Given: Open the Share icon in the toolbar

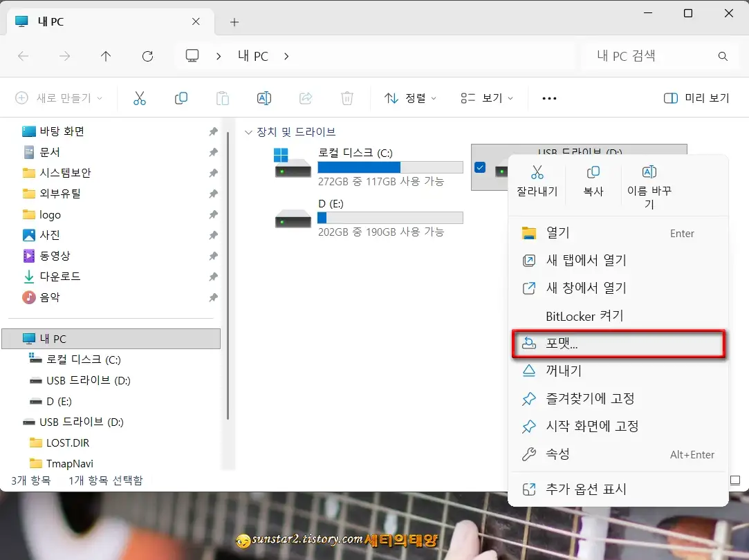Looking at the screenshot, I should coord(306,98).
